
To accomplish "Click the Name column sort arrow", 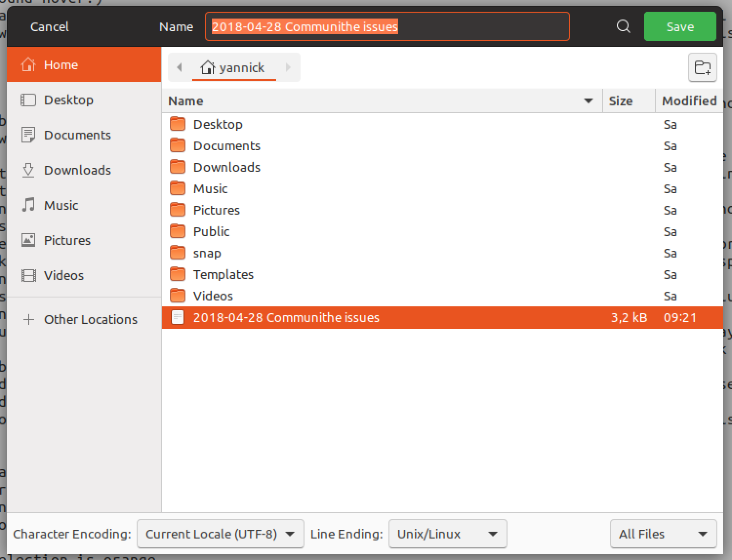I will (x=589, y=100).
